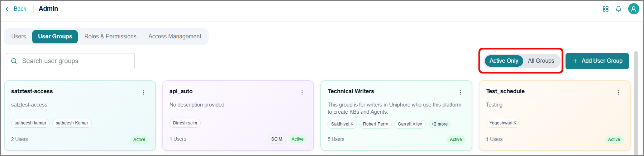Image resolution: width=644 pixels, height=156 pixels.
Task: Click the Testing description text
Action: point(494,105)
